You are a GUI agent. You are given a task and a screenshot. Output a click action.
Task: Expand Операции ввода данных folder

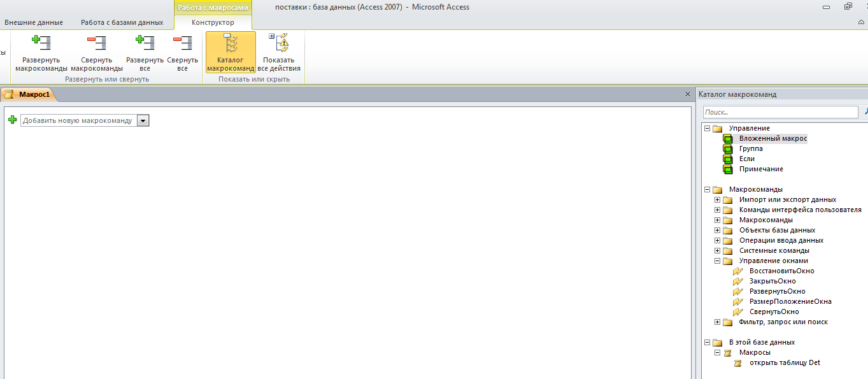coord(718,240)
